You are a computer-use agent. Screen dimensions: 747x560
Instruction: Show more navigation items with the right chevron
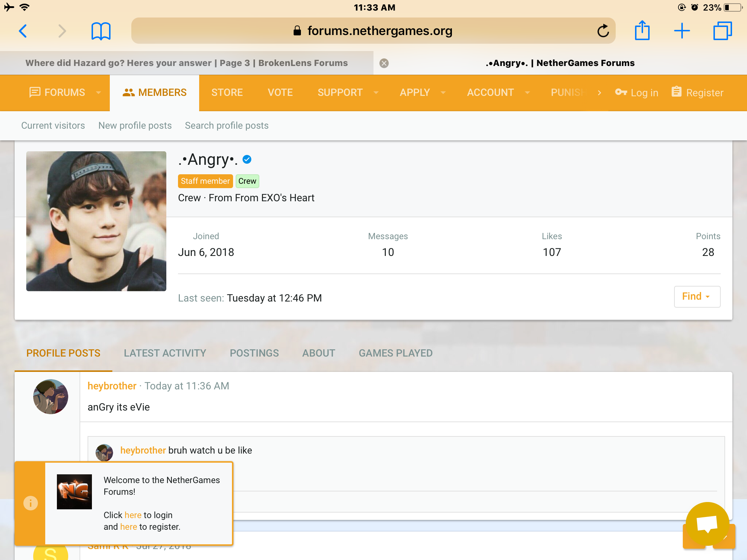pos(599,93)
